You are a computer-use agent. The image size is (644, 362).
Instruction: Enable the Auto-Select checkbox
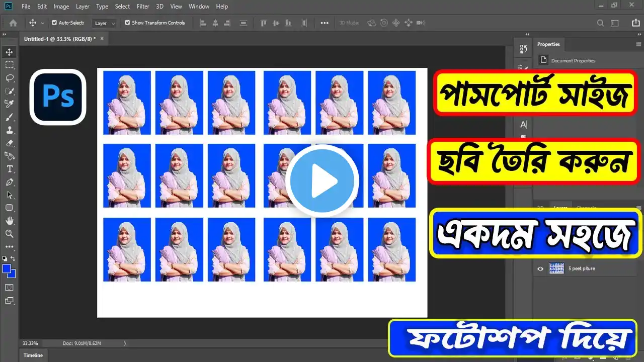(53, 23)
